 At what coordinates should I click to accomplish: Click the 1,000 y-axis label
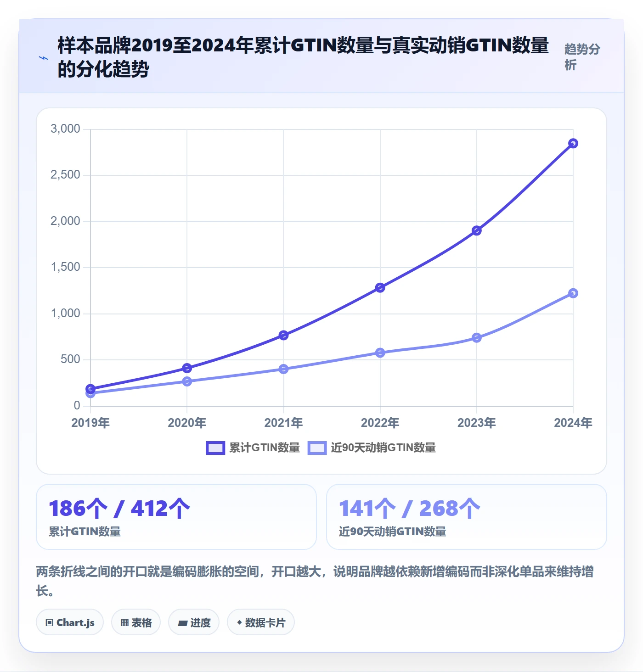click(x=65, y=314)
